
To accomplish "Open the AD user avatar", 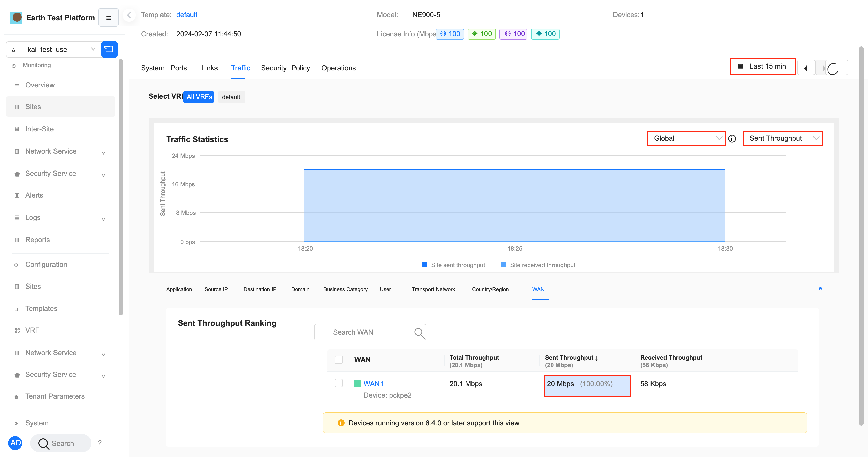I will (16, 443).
